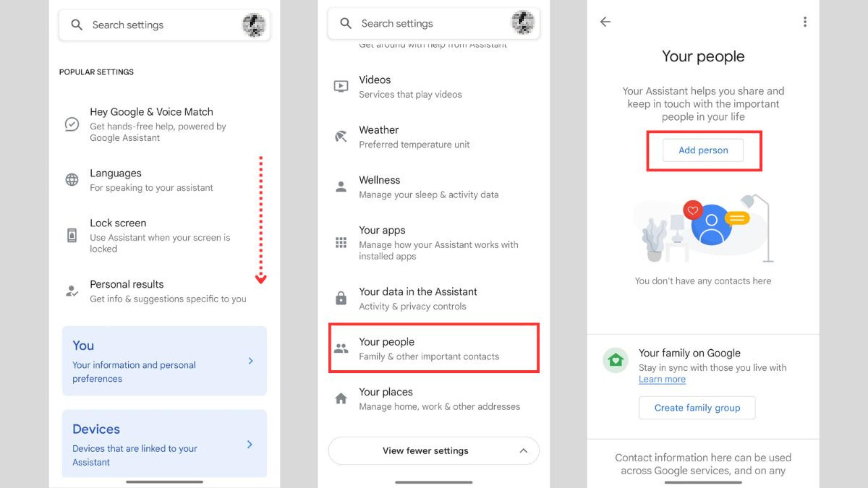Click Add person button on Your people screen
This screenshot has width=868, height=488.
[703, 149]
